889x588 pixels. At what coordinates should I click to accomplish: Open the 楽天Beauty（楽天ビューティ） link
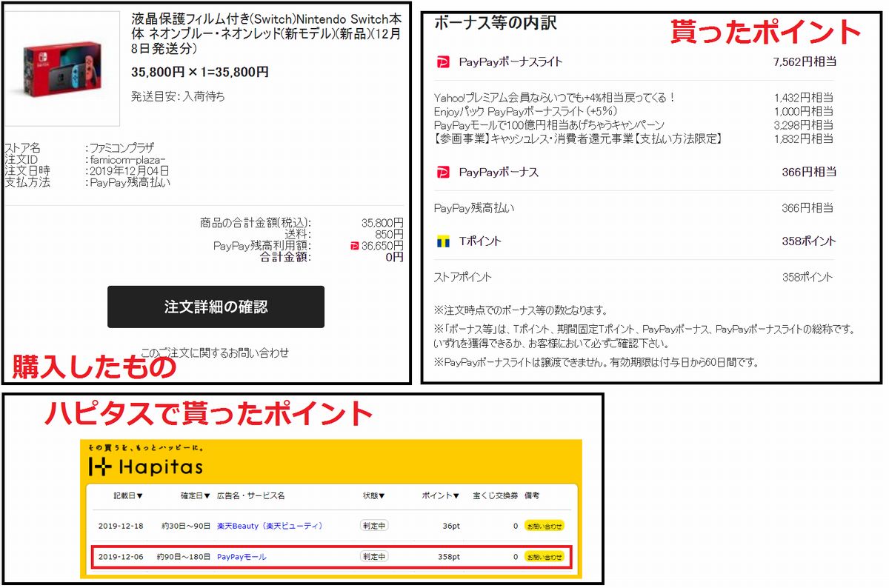(x=270, y=526)
